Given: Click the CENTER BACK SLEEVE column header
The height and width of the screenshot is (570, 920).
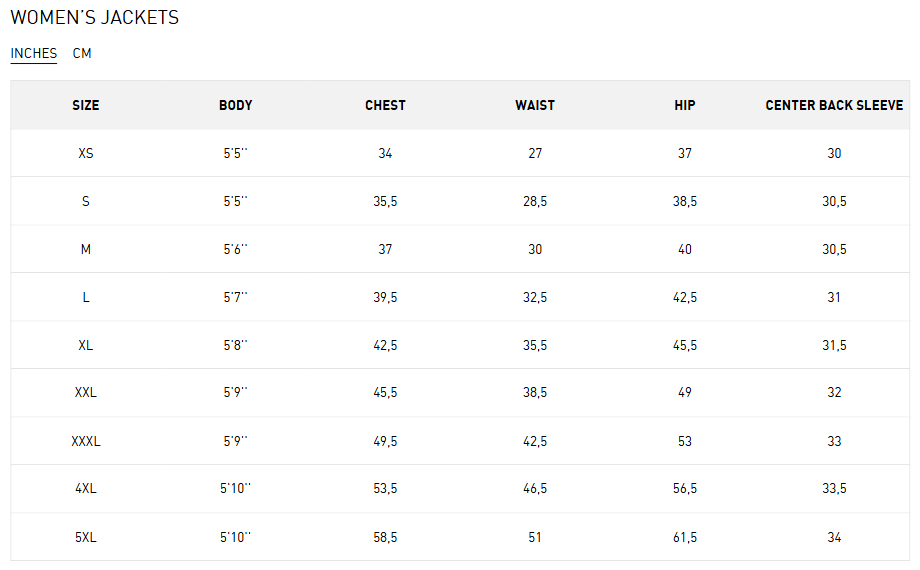Looking at the screenshot, I should (834, 105).
